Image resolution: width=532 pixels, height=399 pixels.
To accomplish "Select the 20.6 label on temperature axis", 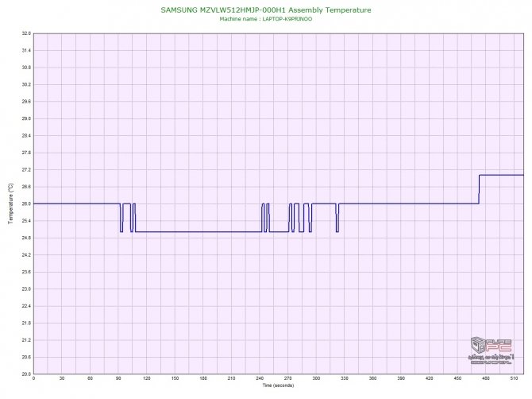I will [x=26, y=357].
